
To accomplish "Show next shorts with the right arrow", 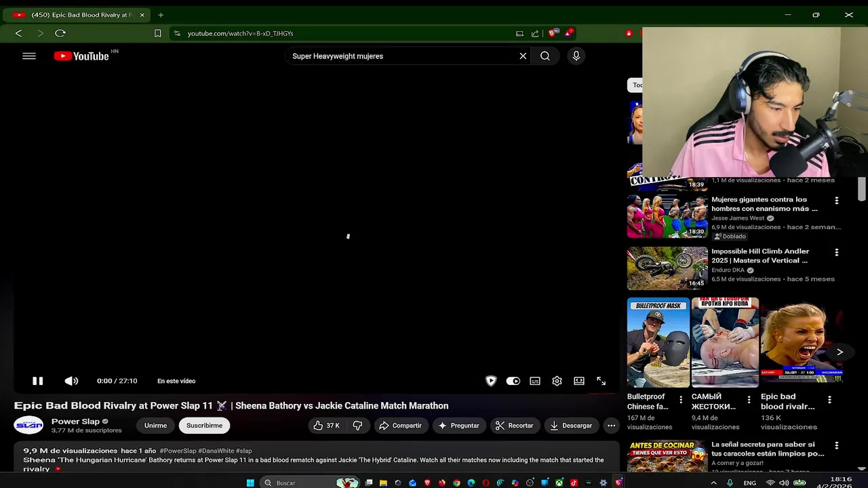I will [x=840, y=352].
